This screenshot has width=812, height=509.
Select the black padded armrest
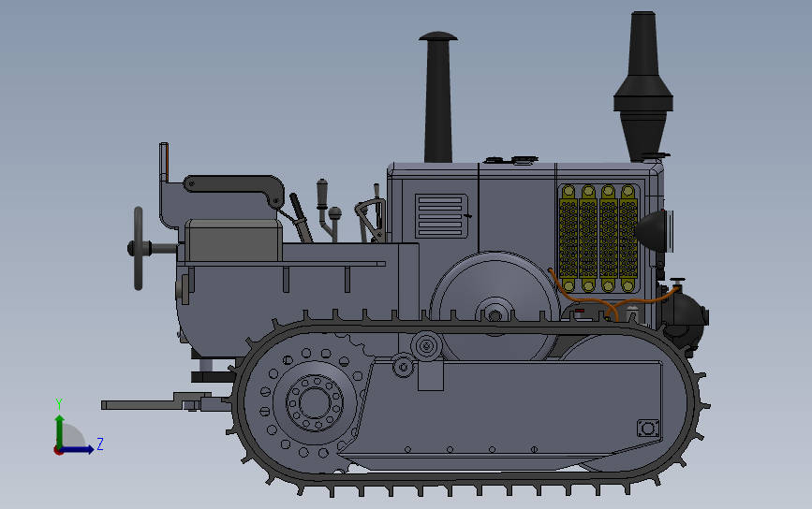[234, 188]
